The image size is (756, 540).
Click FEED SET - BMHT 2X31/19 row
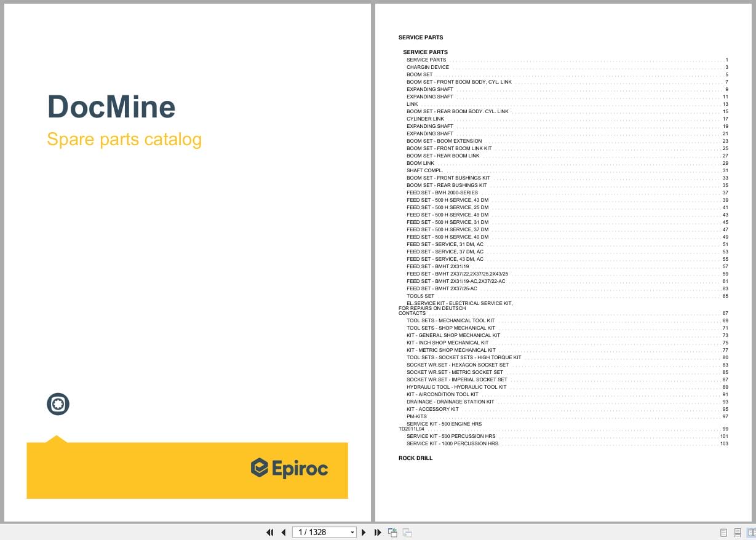coord(567,266)
